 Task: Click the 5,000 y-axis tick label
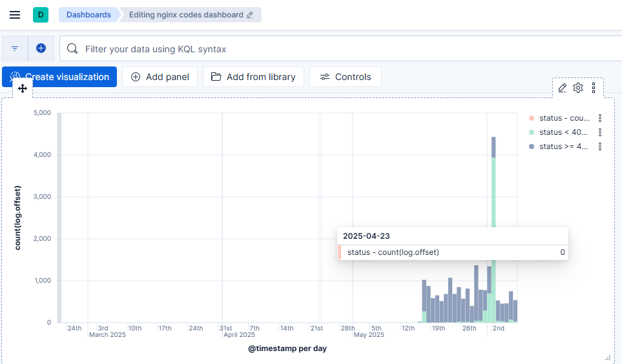point(43,112)
